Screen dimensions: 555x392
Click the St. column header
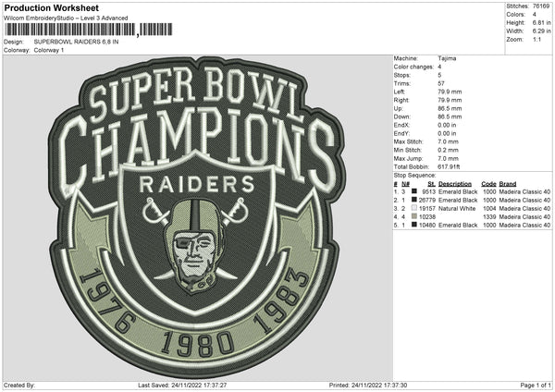click(x=431, y=184)
